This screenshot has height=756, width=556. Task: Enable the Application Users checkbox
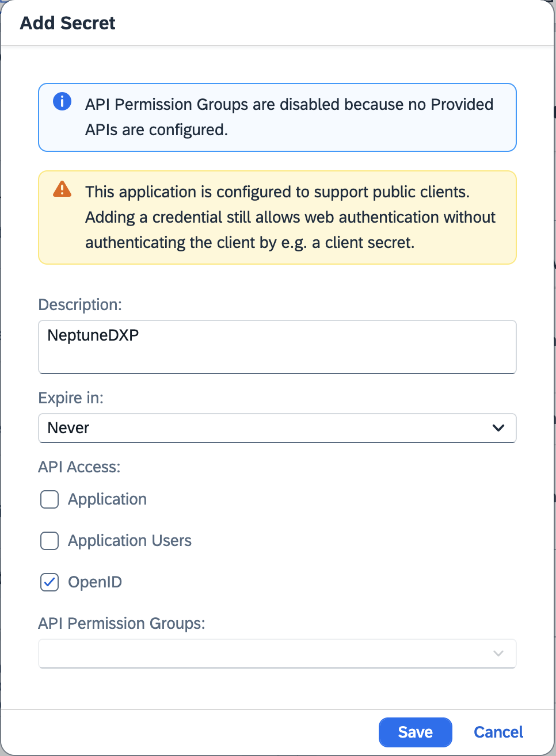[49, 541]
